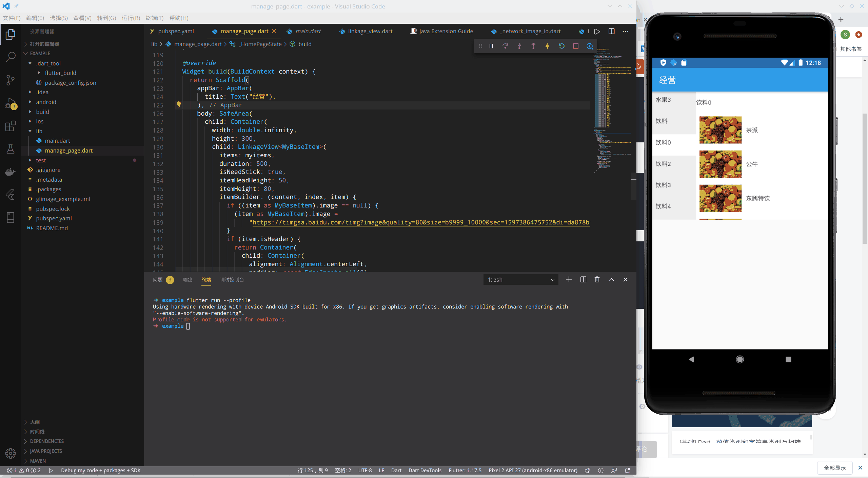Click the debug Restart icon
This screenshot has width=868, height=478.
561,46
